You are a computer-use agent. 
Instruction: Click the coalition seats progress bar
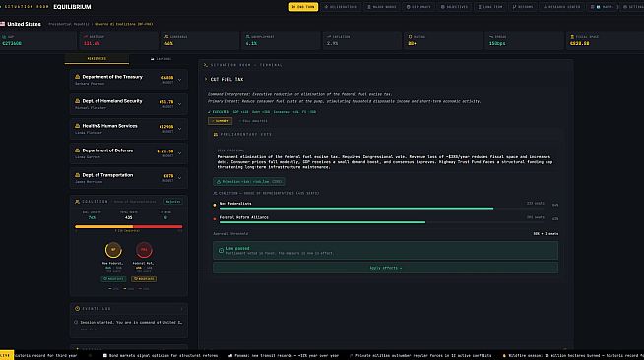[129, 226]
